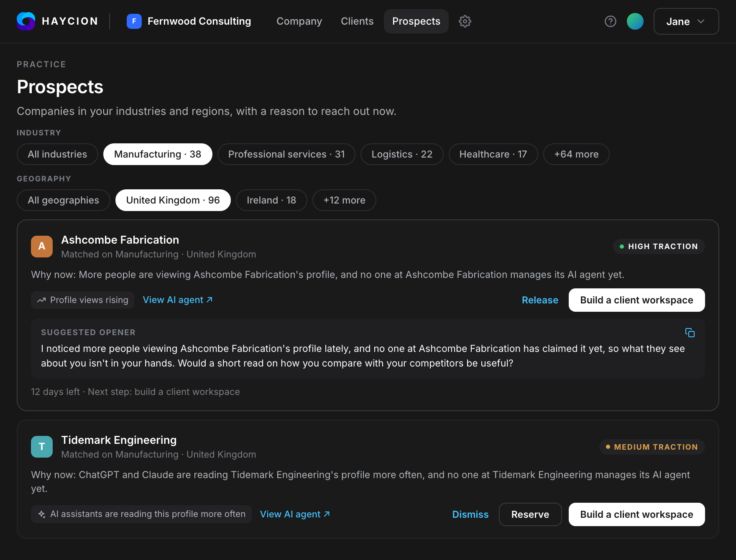Screen dimensions: 736x560
Task: Click the Tidemark Engineering company name
Action: pyautogui.click(x=119, y=440)
